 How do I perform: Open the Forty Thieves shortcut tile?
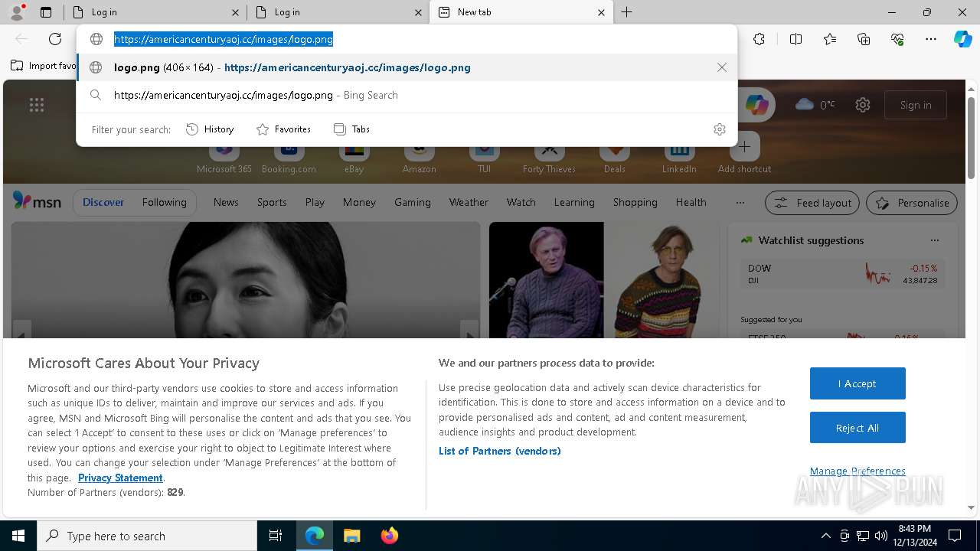coord(549,153)
